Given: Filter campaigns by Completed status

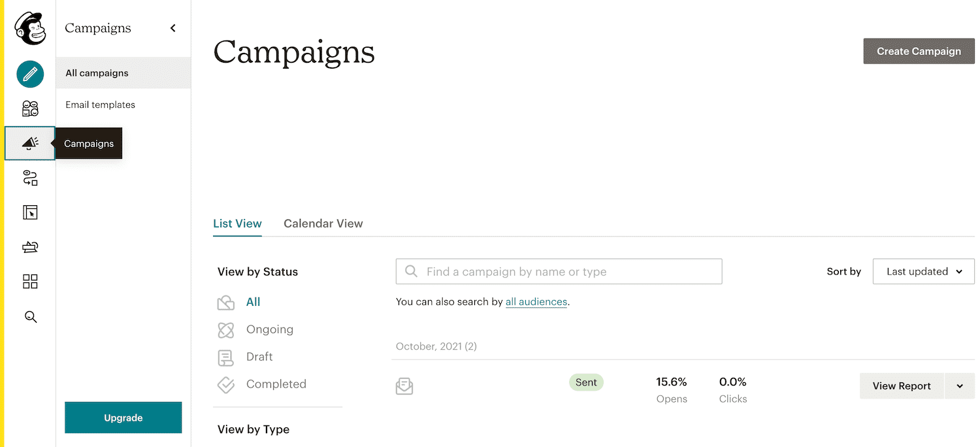Looking at the screenshot, I should [x=276, y=384].
